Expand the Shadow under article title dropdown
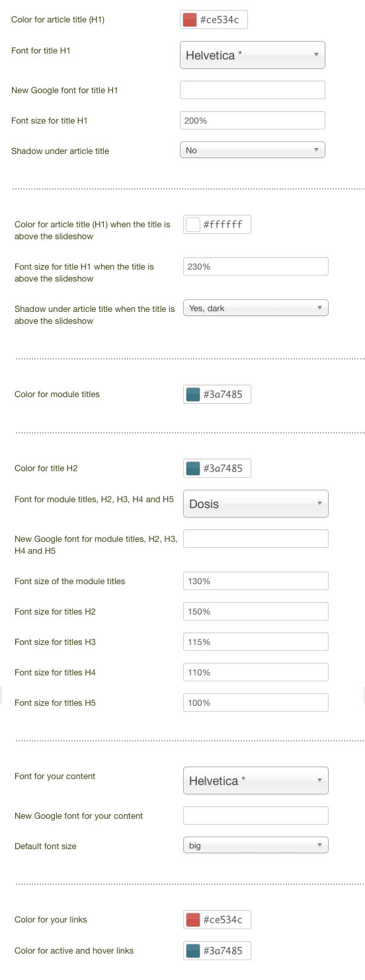The width and height of the screenshot is (365, 980). 253,150
